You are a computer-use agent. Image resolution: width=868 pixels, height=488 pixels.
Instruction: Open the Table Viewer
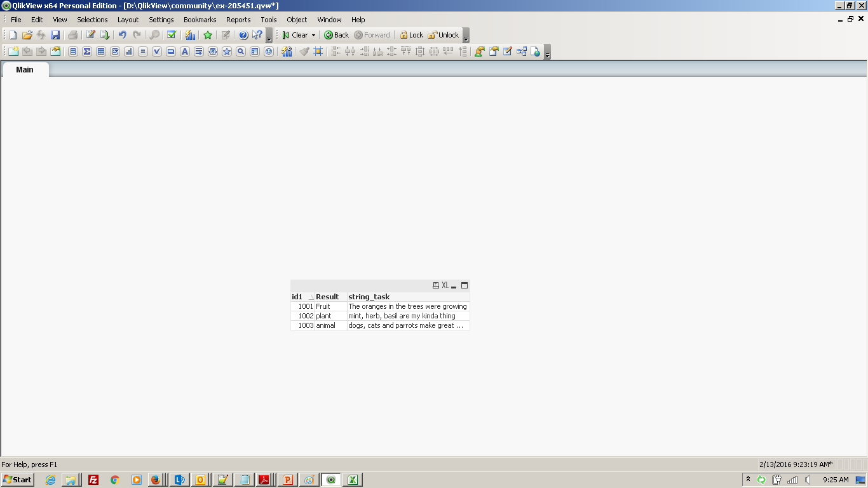(x=522, y=51)
